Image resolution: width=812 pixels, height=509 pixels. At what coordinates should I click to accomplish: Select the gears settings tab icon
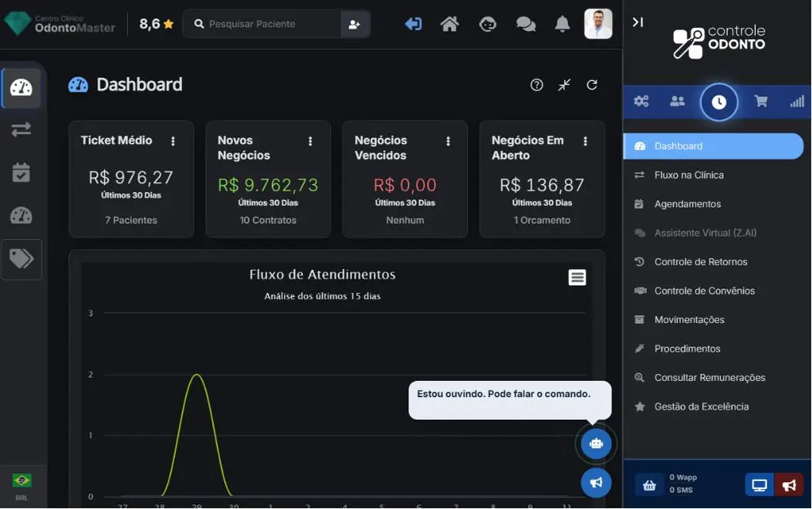(x=641, y=101)
